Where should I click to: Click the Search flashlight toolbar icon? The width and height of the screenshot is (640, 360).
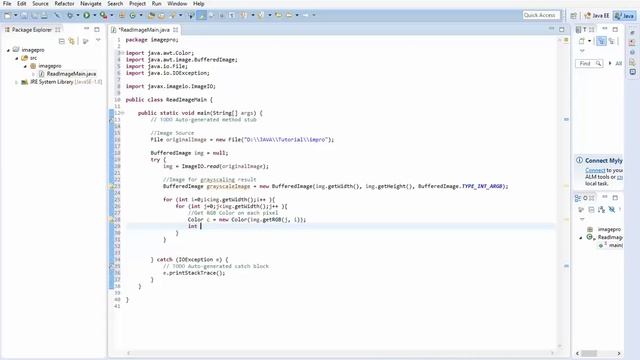173,16
